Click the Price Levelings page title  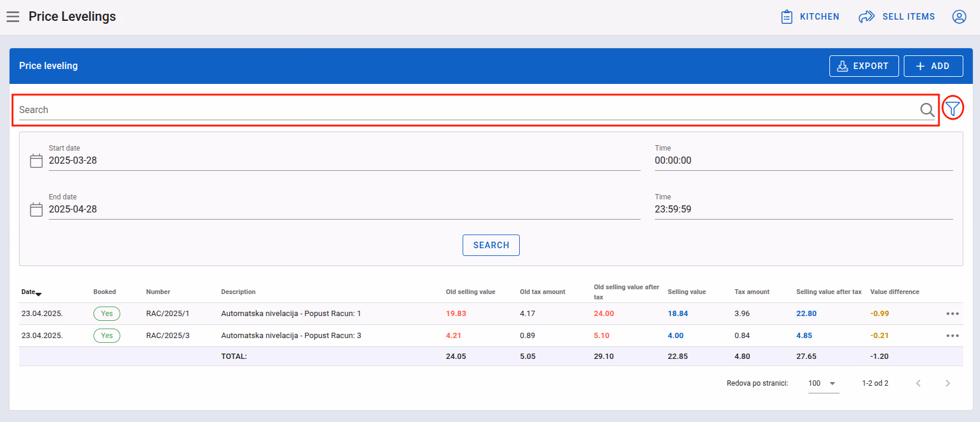(72, 17)
